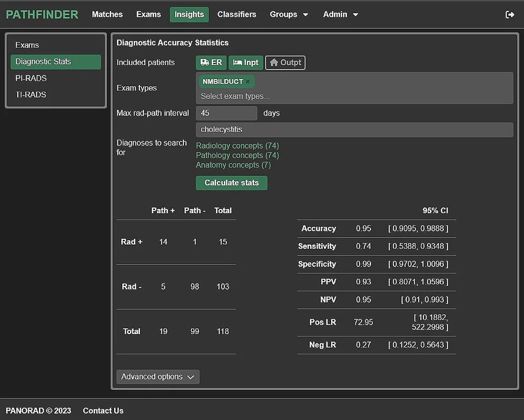
Task: Select the Insights tab
Action: 189,14
